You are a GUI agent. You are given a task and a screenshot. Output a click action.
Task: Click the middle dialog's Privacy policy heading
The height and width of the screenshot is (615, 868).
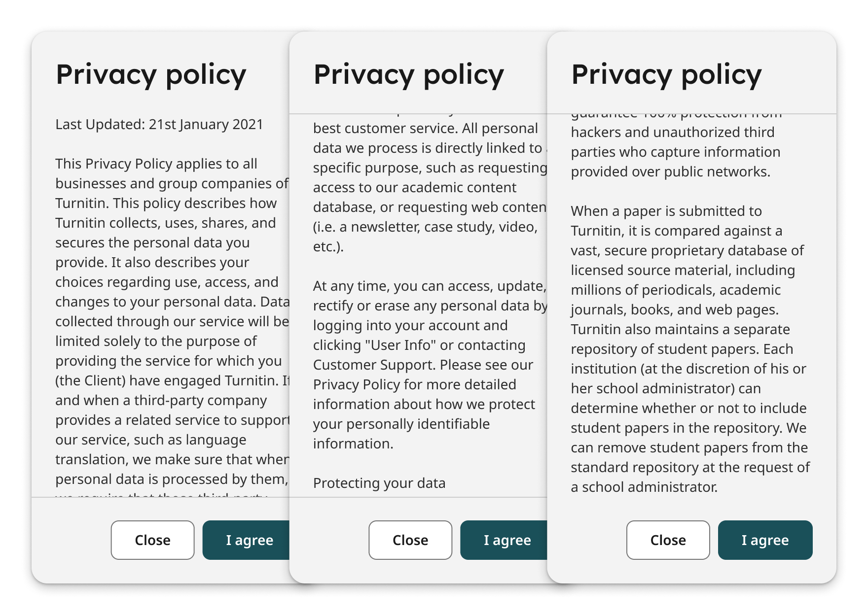409,75
